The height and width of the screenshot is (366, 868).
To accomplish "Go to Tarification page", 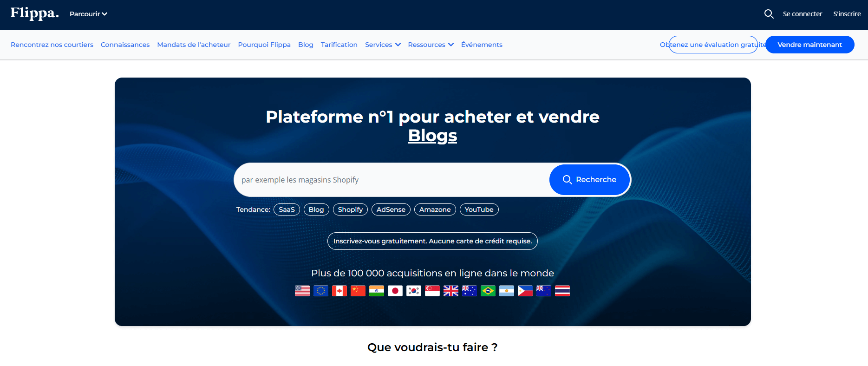I will 339,45.
